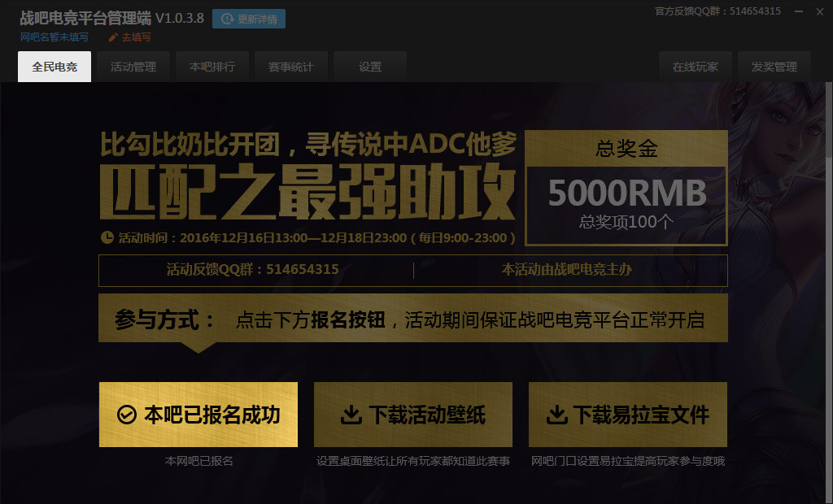The width and height of the screenshot is (833, 504).
Task: Click the 网吧名暂未填写 text
Action: (x=55, y=37)
